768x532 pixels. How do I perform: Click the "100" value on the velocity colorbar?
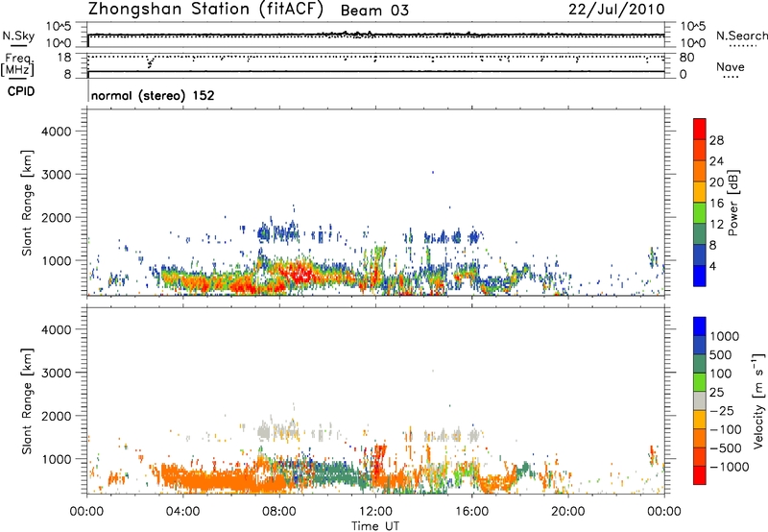pyautogui.click(x=721, y=374)
